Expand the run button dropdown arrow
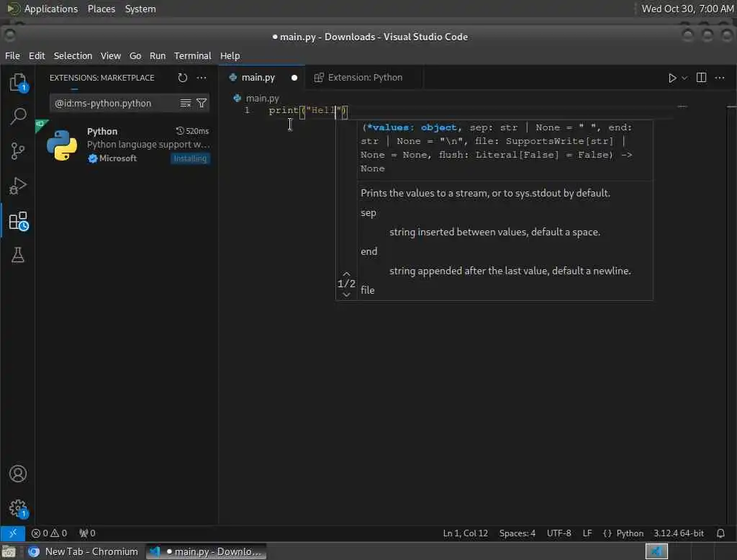The width and height of the screenshot is (737, 560). (x=685, y=78)
